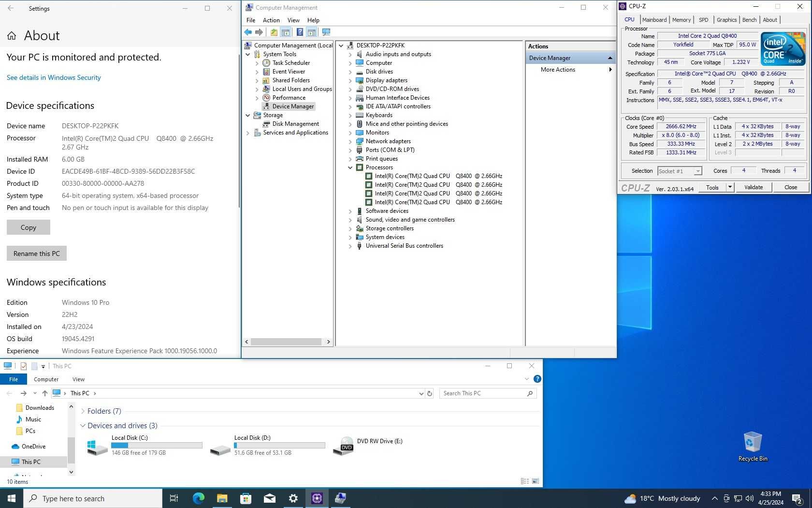Viewport: 812px width, 508px height.
Task: Expand Folders (7) group in File Explorer
Action: [x=83, y=411]
